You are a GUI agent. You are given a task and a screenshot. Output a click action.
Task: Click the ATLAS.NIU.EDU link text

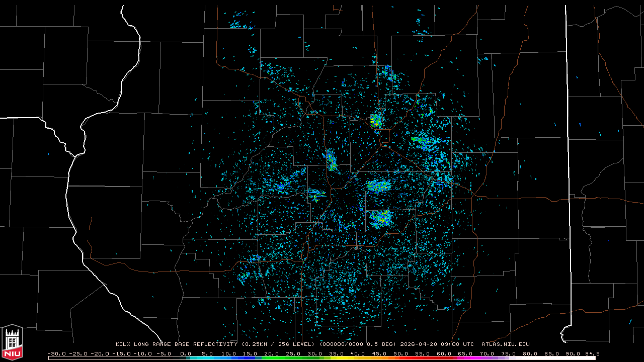tap(505, 344)
